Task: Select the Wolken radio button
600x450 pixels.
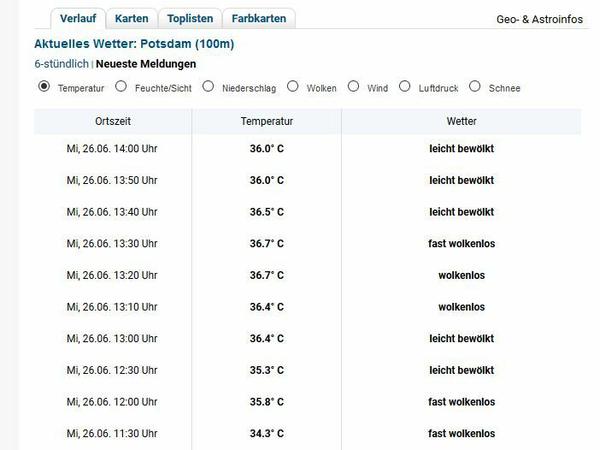Action: click(293, 86)
